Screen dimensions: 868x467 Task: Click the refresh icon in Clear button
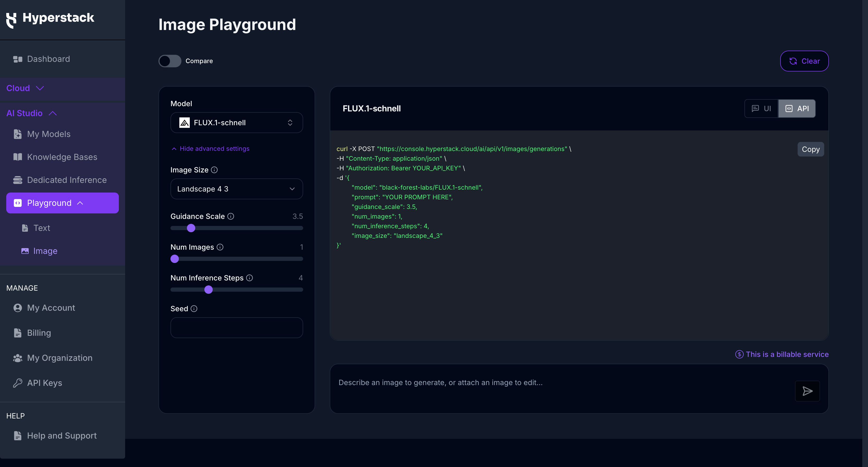coord(793,61)
